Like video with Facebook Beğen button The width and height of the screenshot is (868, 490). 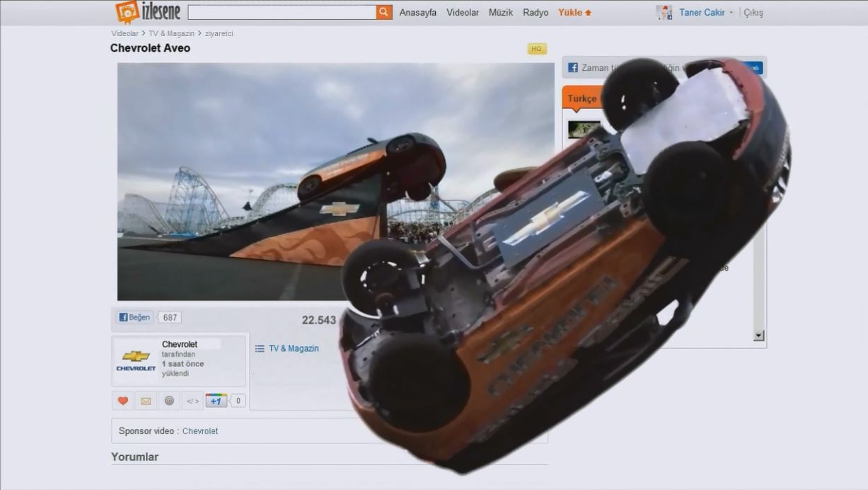pyautogui.click(x=134, y=317)
